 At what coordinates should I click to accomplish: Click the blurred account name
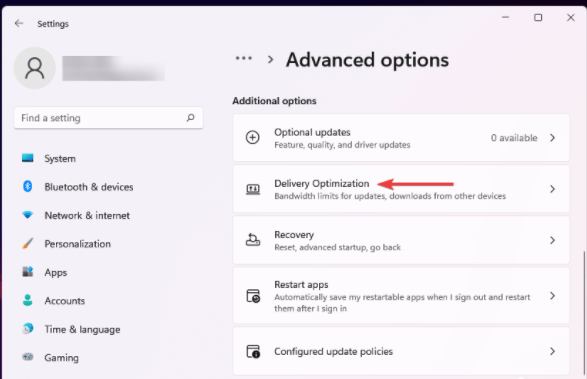(x=113, y=68)
